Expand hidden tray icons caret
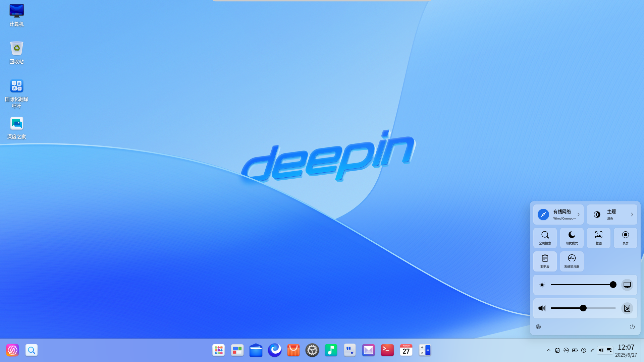This screenshot has width=644, height=362. pyautogui.click(x=549, y=350)
